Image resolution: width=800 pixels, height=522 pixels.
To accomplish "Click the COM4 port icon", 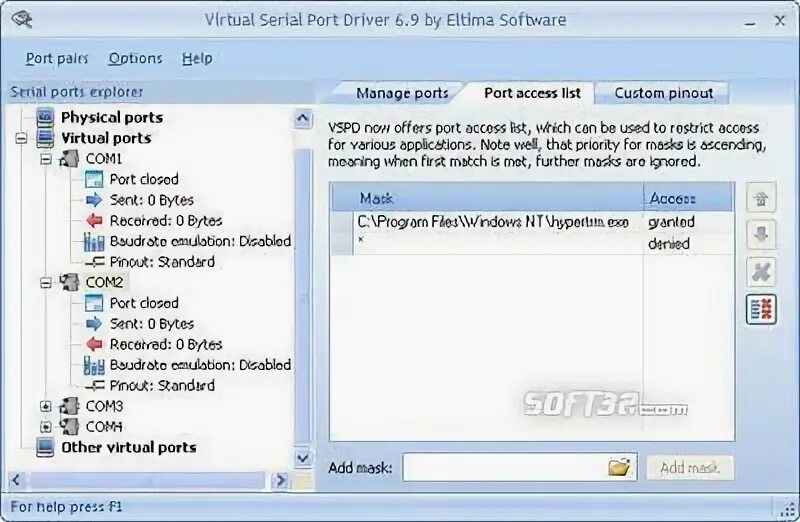I will click(x=69, y=427).
